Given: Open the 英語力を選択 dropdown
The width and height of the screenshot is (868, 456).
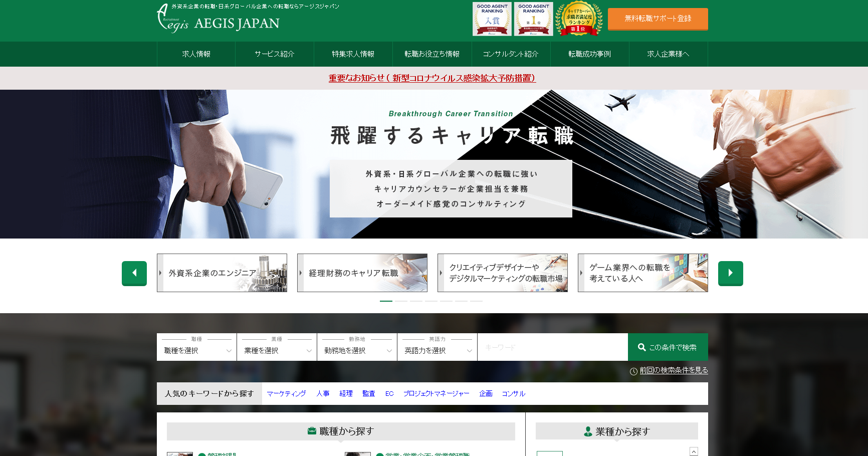Looking at the screenshot, I should (437, 350).
